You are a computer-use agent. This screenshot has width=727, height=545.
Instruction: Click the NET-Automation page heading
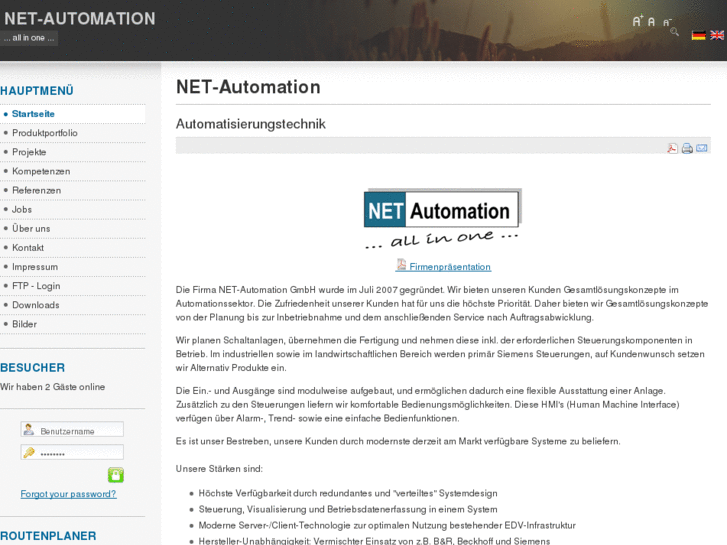point(248,87)
